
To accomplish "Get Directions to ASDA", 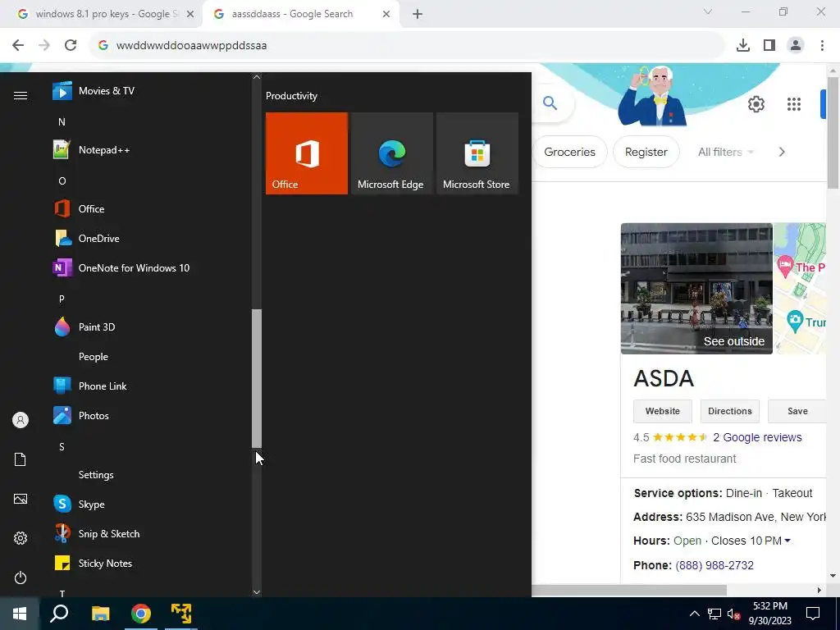I will pyautogui.click(x=729, y=412).
